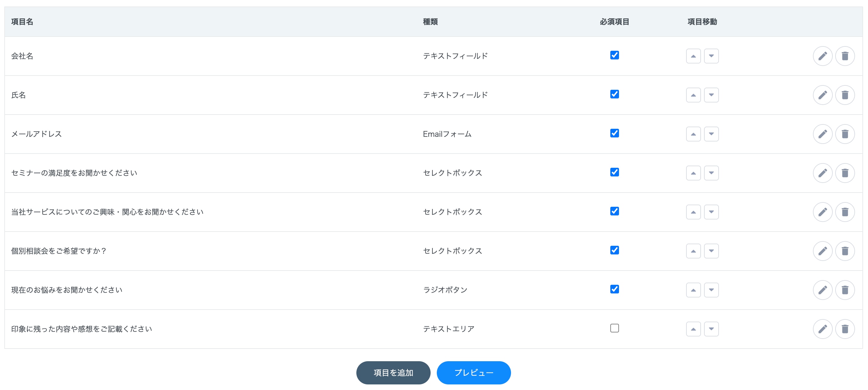Edit the 印象に残った内容 textarea item

pyautogui.click(x=823, y=329)
